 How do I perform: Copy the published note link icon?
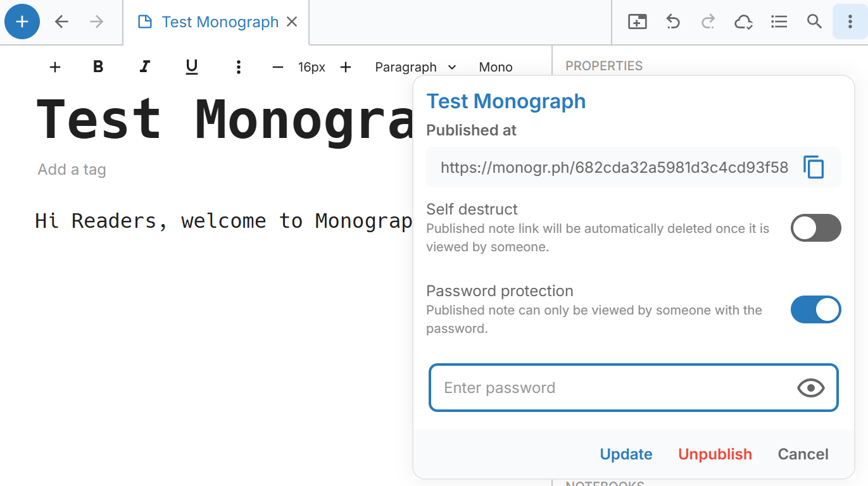pyautogui.click(x=814, y=166)
